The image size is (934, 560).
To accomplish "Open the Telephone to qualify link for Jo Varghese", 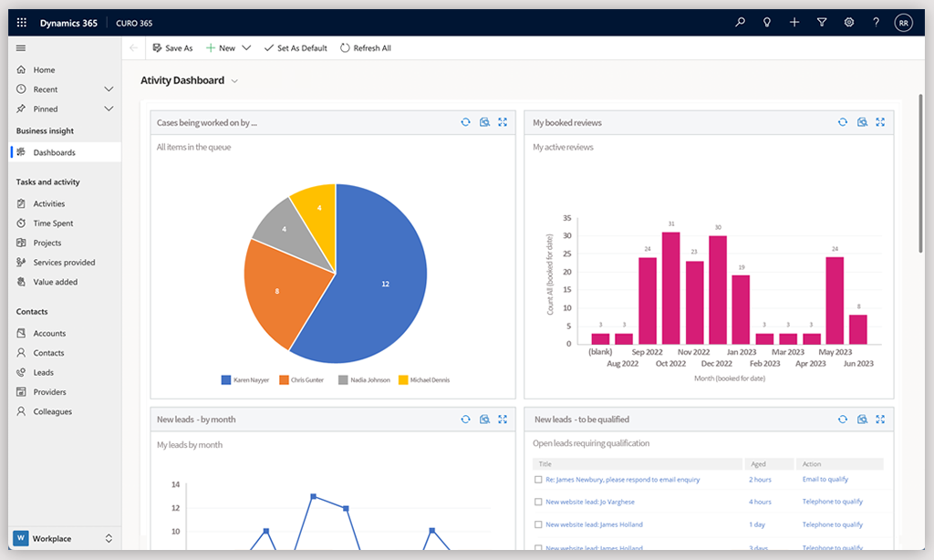I will click(832, 502).
